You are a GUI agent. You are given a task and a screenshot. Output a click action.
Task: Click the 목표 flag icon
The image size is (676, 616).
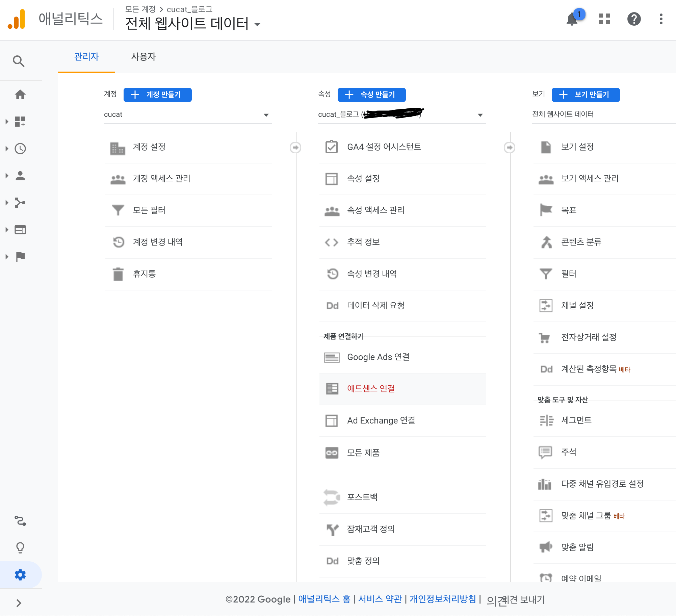[546, 210]
